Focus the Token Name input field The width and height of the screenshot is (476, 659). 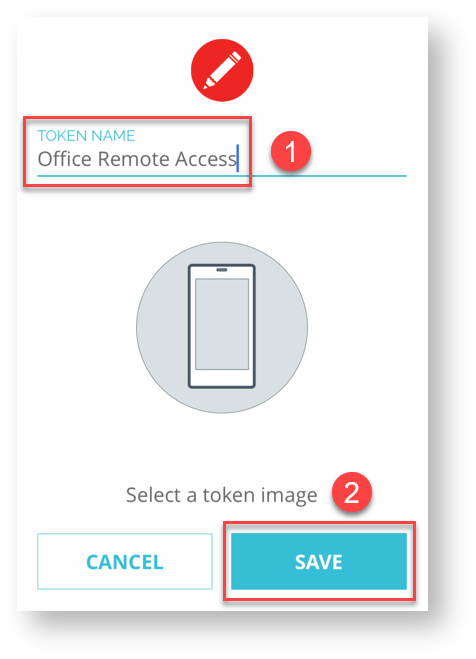(222, 154)
